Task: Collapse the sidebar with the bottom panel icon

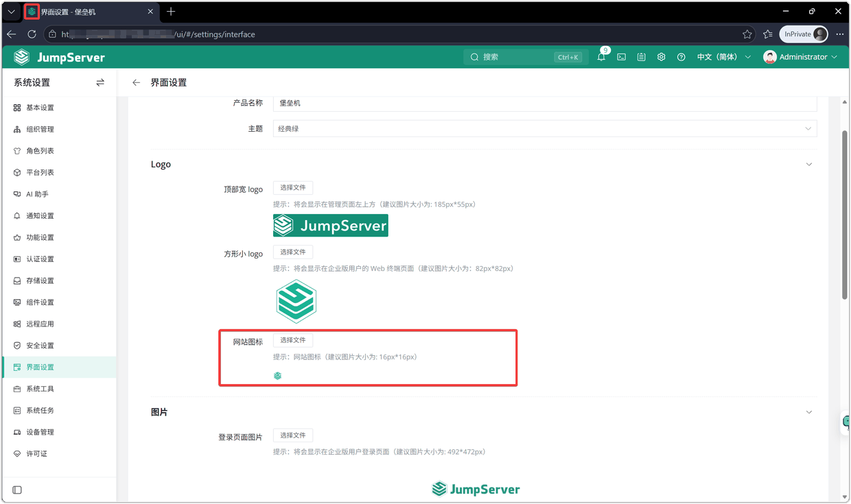Action: click(17, 490)
